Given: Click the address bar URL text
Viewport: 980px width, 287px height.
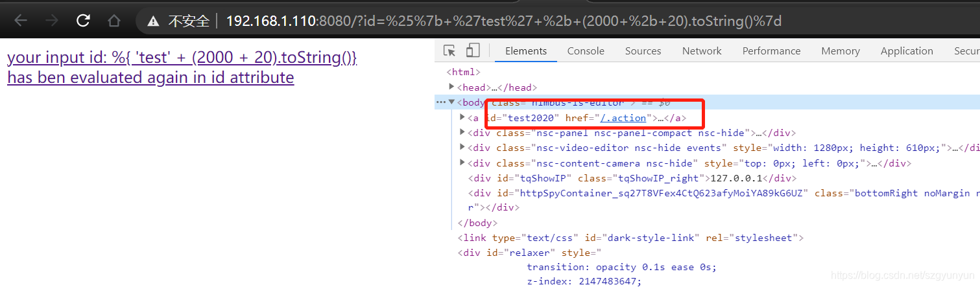Looking at the screenshot, I should (504, 21).
